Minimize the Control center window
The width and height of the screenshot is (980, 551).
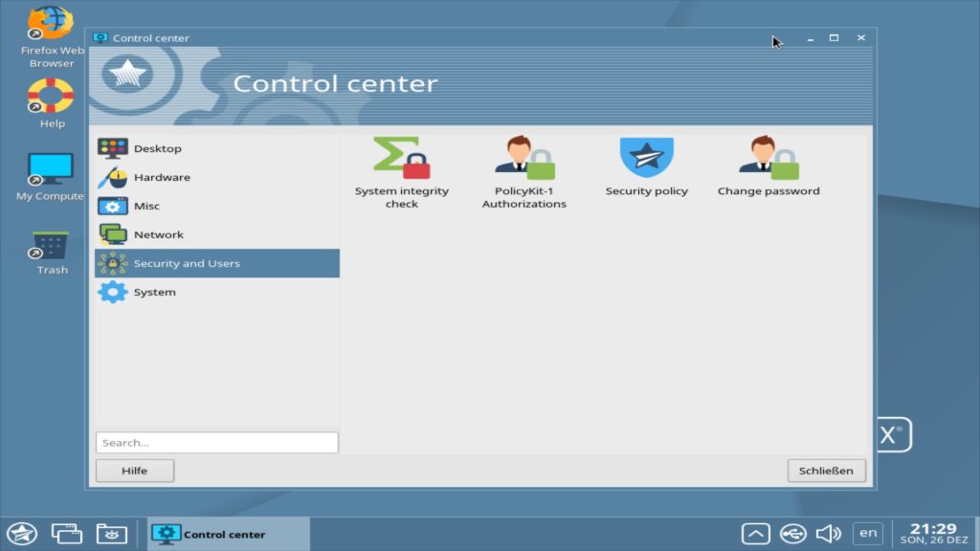[810, 38]
